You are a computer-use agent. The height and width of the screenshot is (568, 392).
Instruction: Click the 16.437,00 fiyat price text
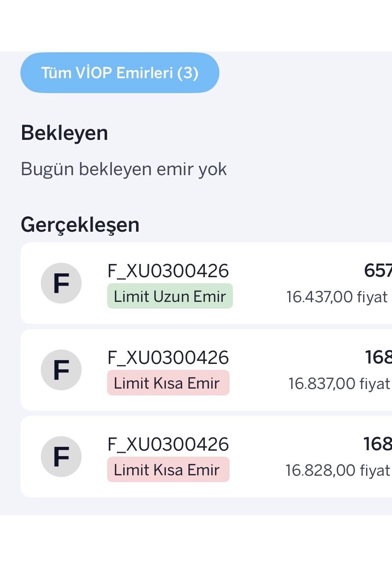point(337,297)
